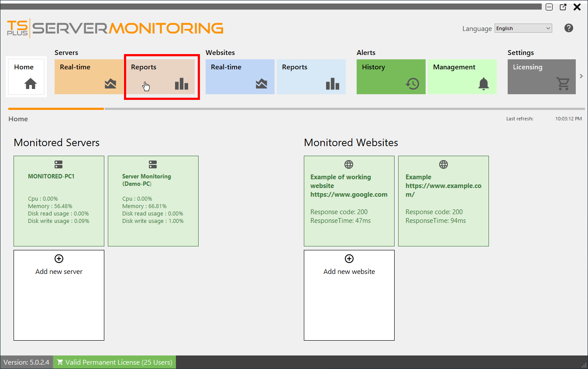
Task: Click the server icon on MONITORED-PC1 tile
Action: tap(58, 164)
